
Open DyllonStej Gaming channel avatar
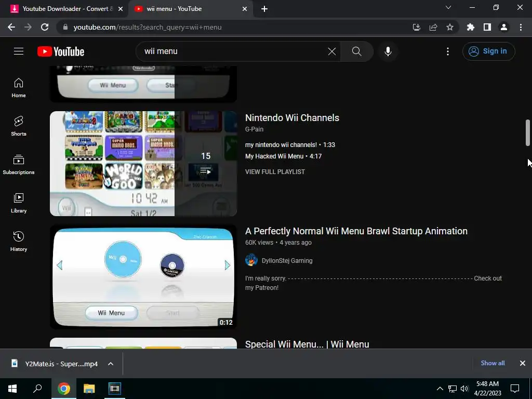pyautogui.click(x=251, y=260)
